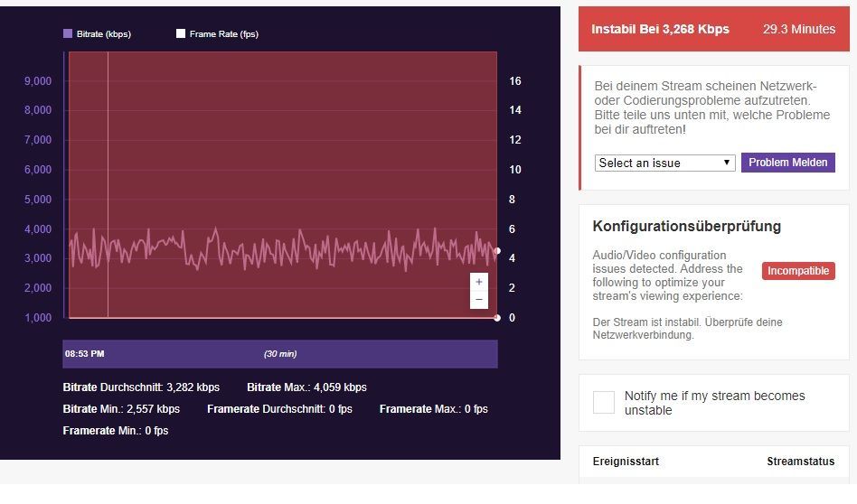Toggle the Frame Rate (fps) legend entry
Image resolution: width=857 pixels, height=504 pixels.
[218, 33]
